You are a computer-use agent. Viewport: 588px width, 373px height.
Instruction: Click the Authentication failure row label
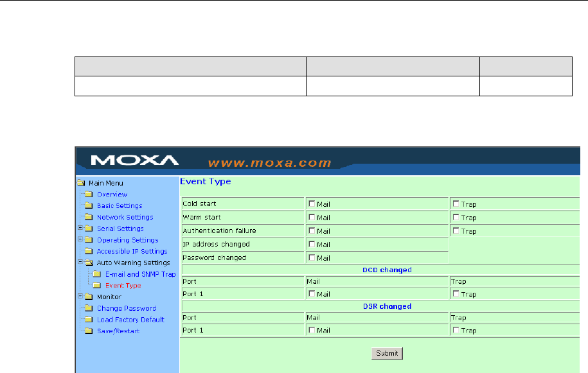coord(219,230)
